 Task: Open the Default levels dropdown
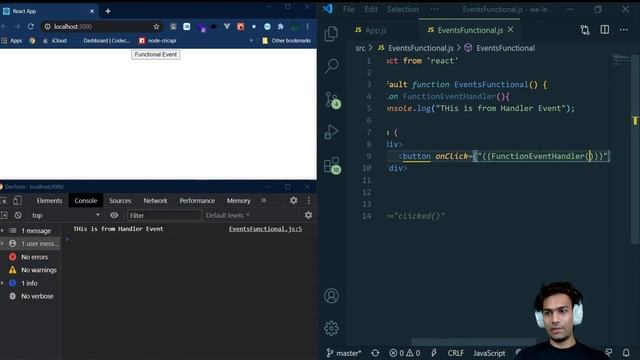point(227,215)
